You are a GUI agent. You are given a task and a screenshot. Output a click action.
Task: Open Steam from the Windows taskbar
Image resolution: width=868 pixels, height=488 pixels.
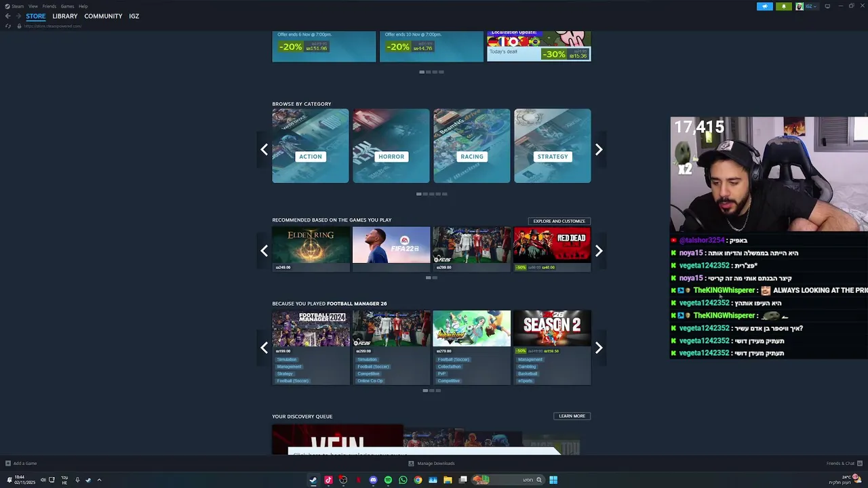click(x=313, y=480)
